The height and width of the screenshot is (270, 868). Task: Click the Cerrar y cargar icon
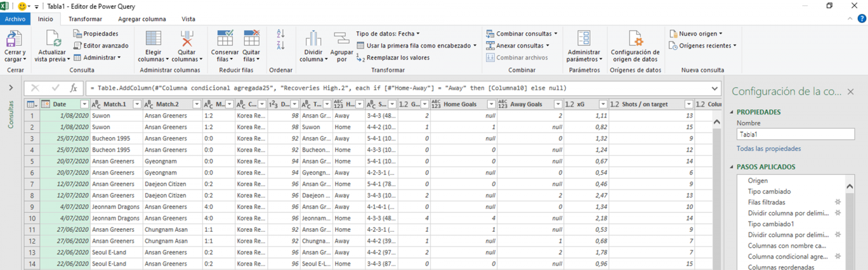[14, 39]
